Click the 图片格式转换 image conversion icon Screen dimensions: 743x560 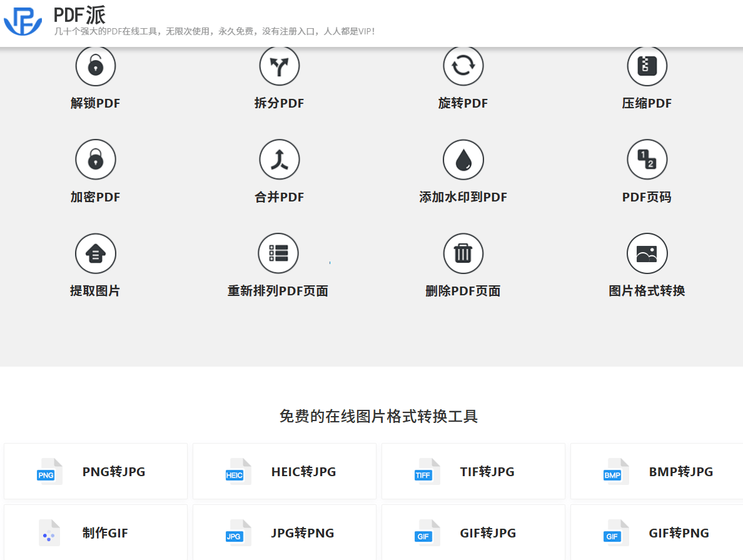(x=647, y=253)
